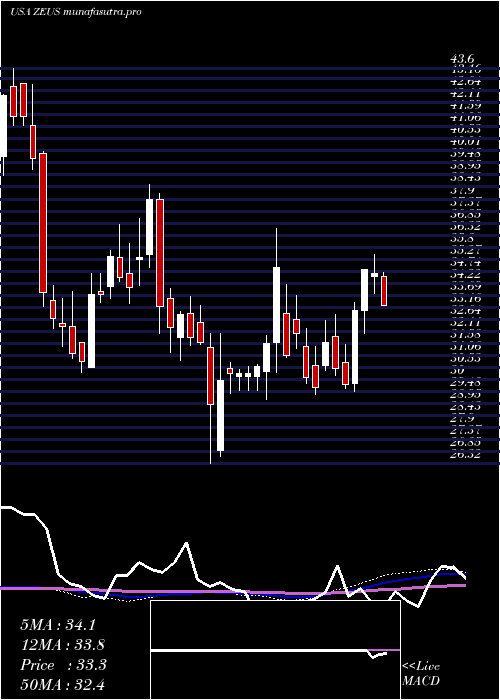
Task: Click the <<Live MACD label
Action: 421,674
